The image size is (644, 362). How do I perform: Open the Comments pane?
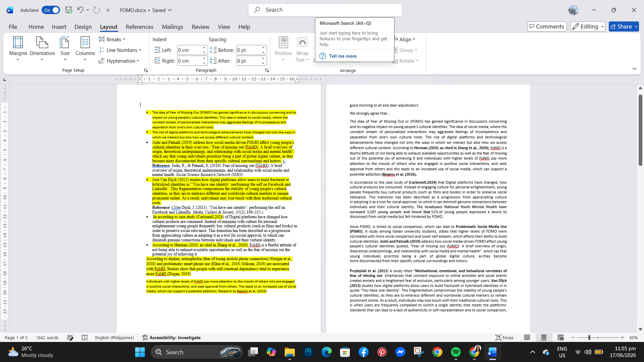[547, 26]
